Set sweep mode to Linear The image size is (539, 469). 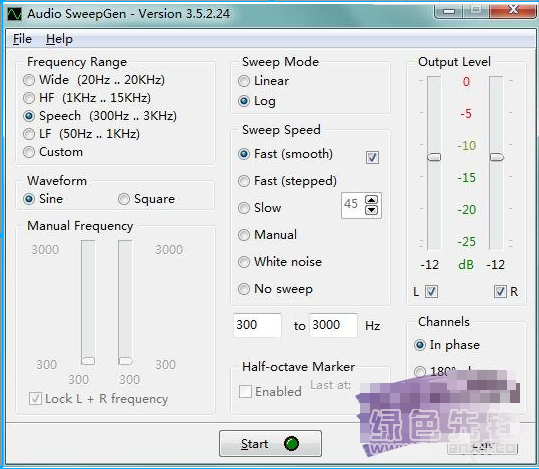pyautogui.click(x=264, y=81)
